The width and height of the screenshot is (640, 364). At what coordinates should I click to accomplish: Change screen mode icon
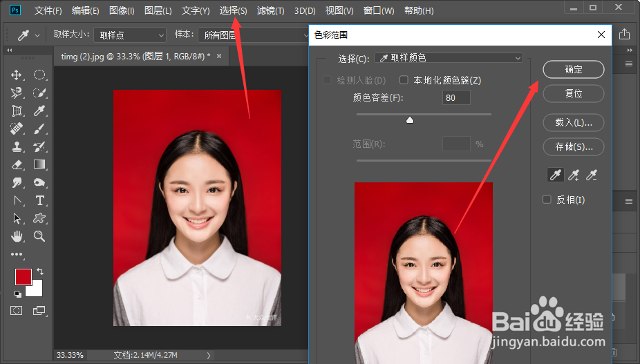[39, 311]
